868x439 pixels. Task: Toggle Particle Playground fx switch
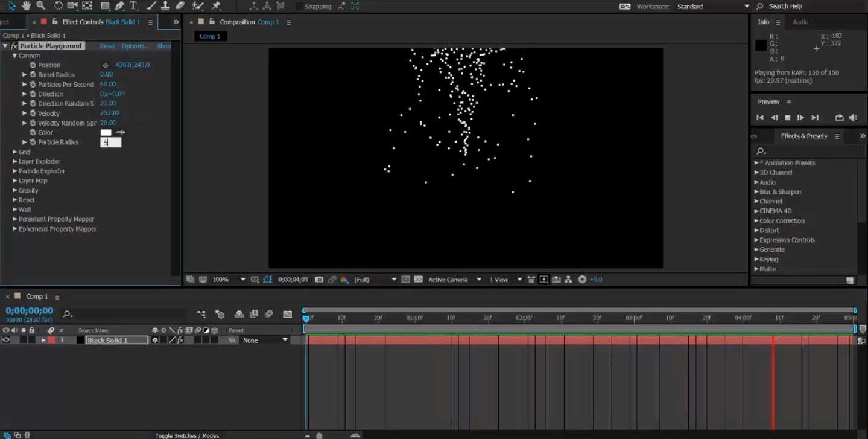[x=14, y=46]
